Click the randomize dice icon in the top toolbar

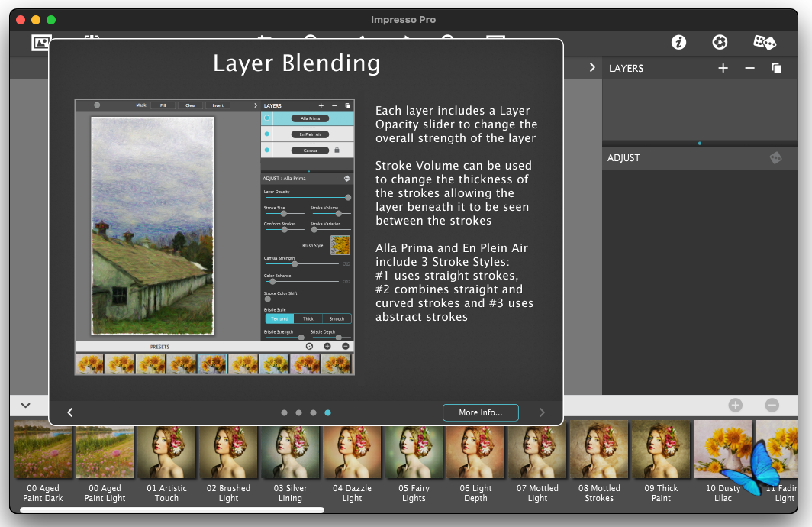[765, 42]
